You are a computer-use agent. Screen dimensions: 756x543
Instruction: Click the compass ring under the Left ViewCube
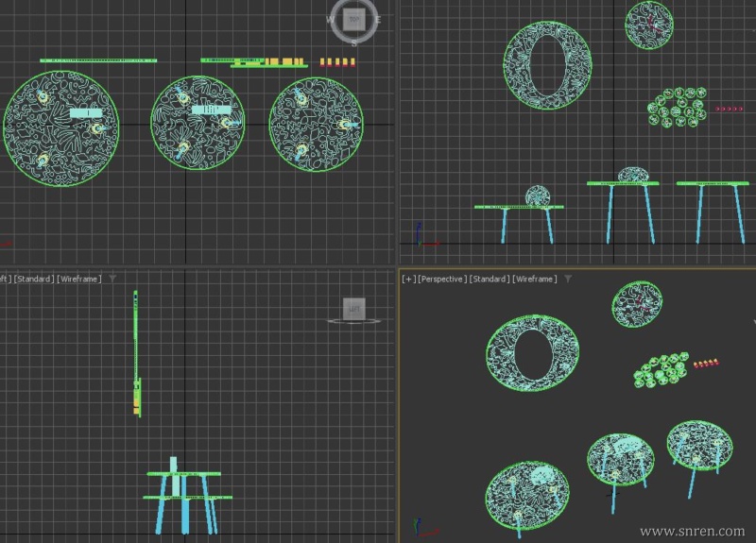point(354,322)
